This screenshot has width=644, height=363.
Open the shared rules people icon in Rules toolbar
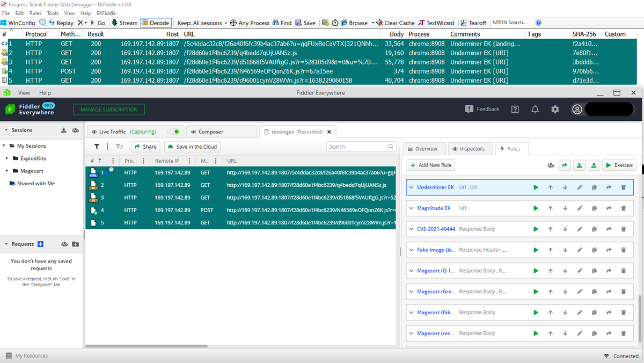(551, 165)
